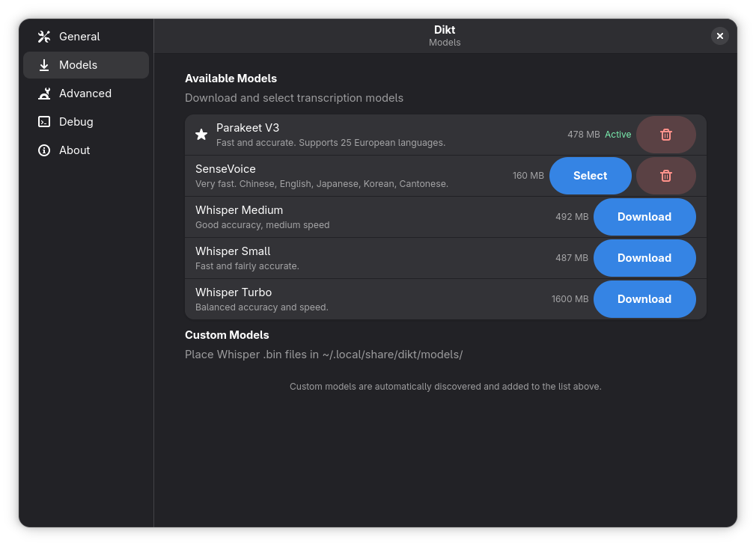Click the Debug terminal icon
The width and height of the screenshot is (756, 546).
pos(44,122)
